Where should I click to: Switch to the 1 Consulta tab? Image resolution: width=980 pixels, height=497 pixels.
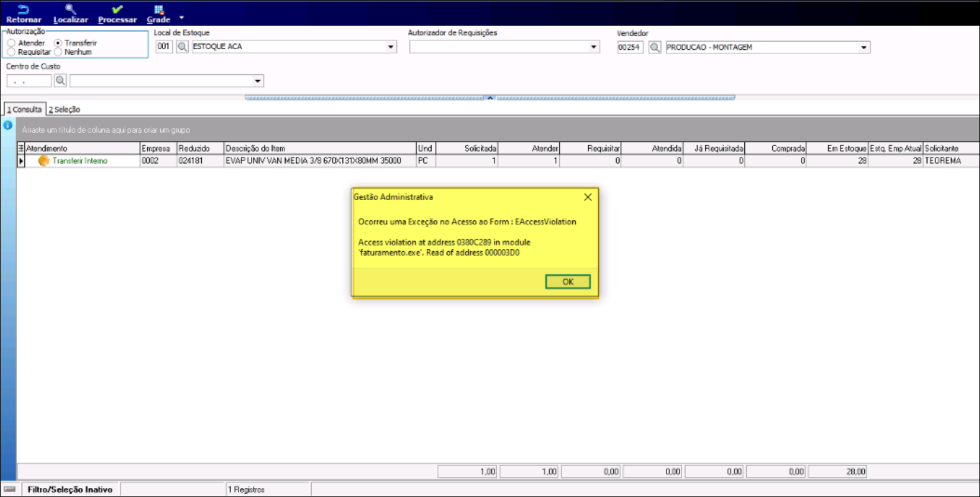[x=25, y=109]
